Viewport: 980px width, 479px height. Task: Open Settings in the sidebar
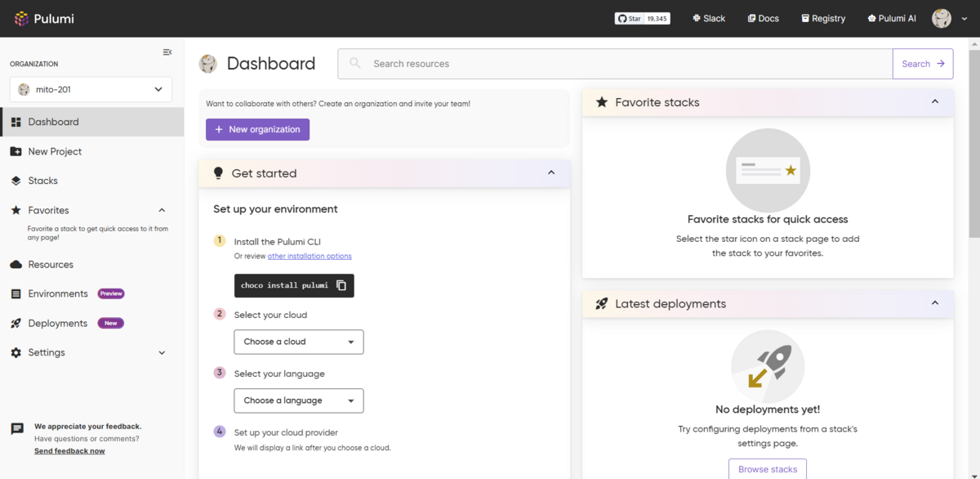click(91, 352)
